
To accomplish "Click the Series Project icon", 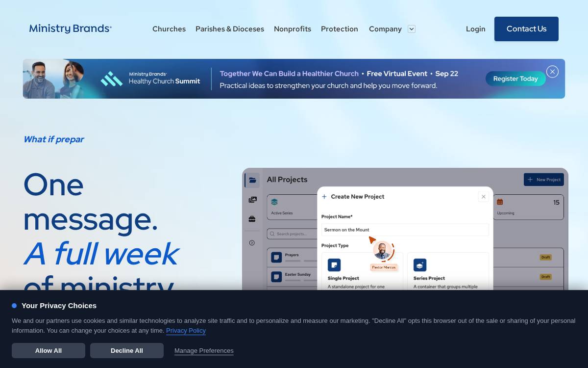I will click(x=420, y=265).
